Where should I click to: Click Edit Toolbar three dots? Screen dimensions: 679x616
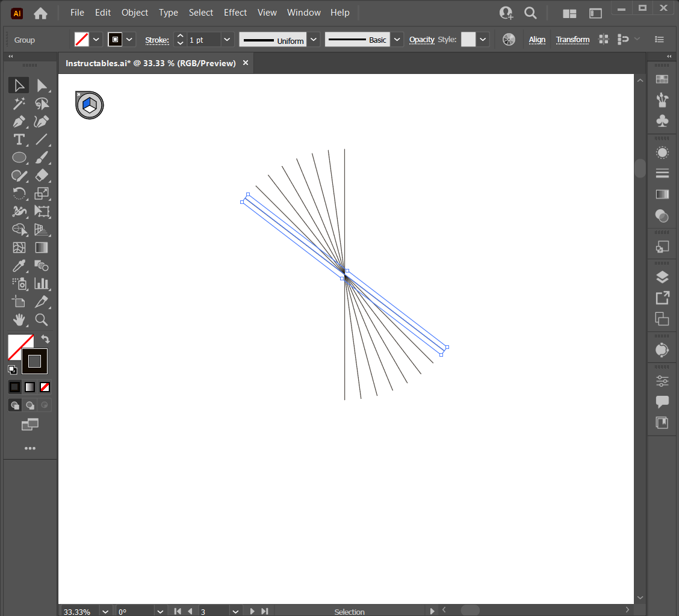[x=30, y=448]
